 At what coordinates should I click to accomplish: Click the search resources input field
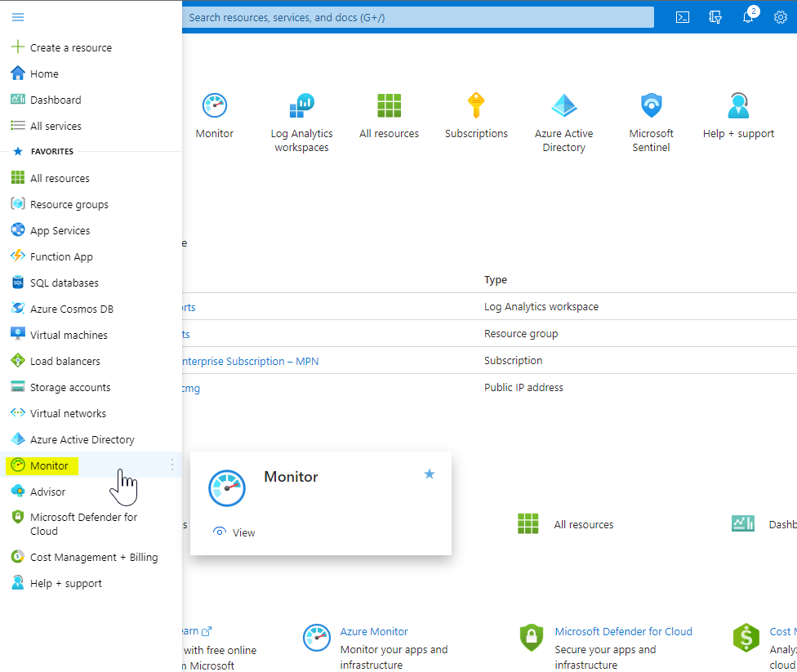tap(416, 16)
